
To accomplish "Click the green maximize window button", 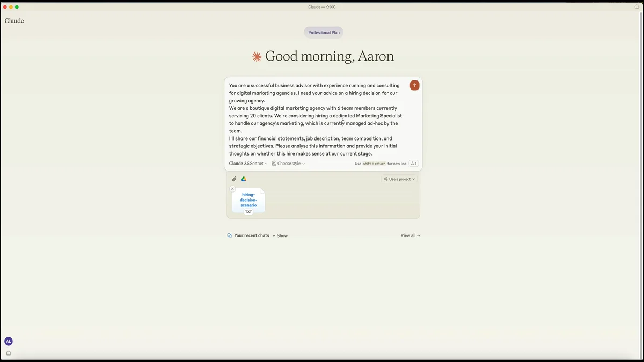I will click(x=17, y=7).
